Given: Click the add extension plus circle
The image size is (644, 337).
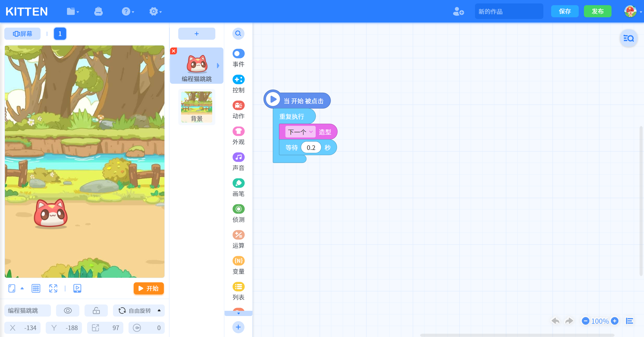Looking at the screenshot, I should 238,327.
